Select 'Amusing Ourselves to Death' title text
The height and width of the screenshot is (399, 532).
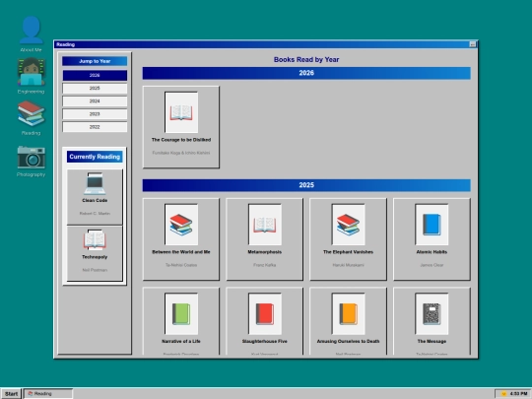click(x=348, y=341)
